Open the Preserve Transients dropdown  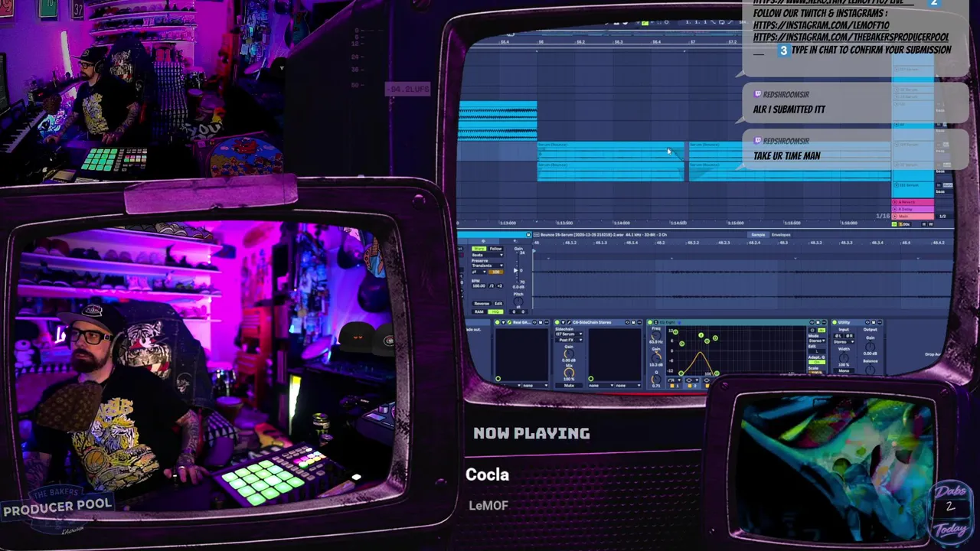click(488, 266)
